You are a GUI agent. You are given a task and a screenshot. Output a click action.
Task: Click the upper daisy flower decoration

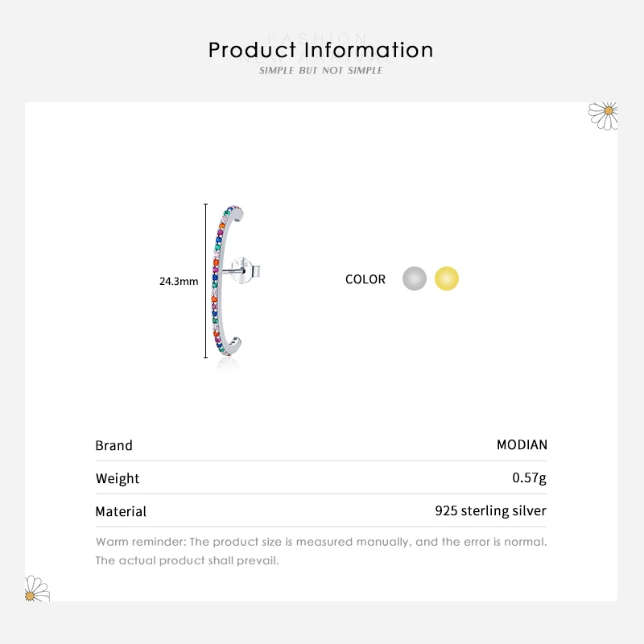click(604, 115)
